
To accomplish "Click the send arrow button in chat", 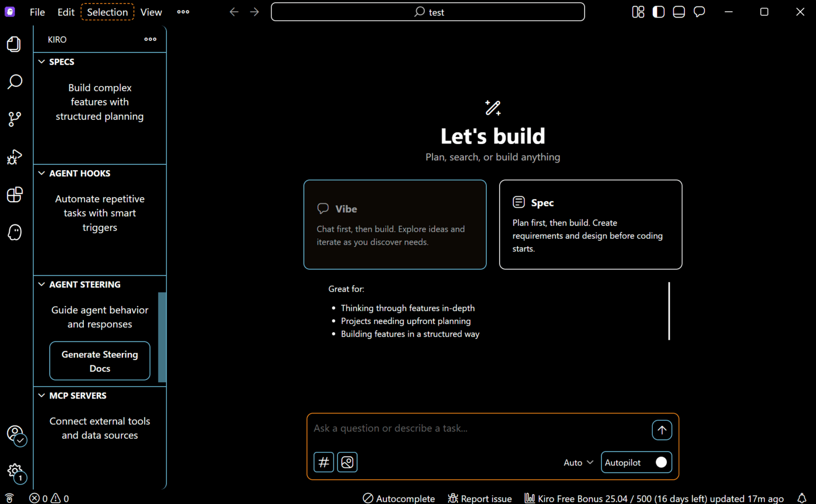I will point(662,430).
